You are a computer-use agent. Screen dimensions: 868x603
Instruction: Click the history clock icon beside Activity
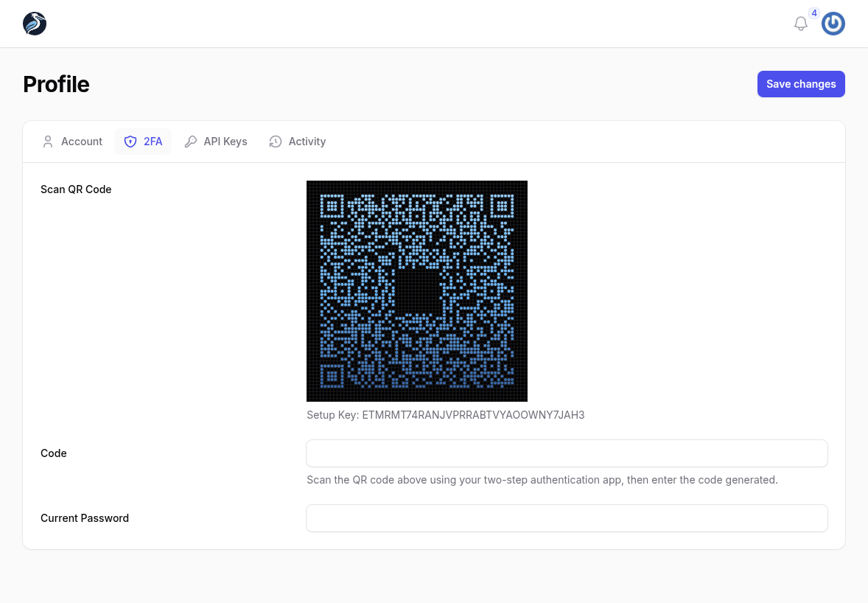click(275, 142)
